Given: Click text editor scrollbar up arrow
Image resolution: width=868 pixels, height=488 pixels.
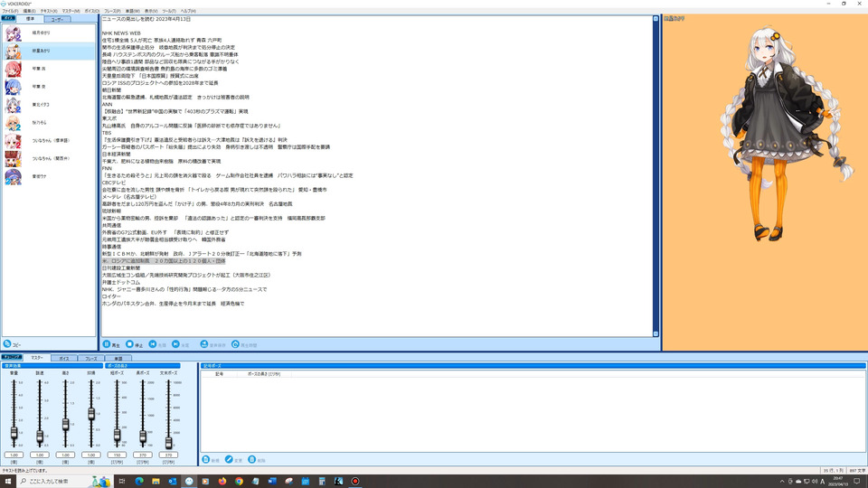Looking at the screenshot, I should click(656, 19).
